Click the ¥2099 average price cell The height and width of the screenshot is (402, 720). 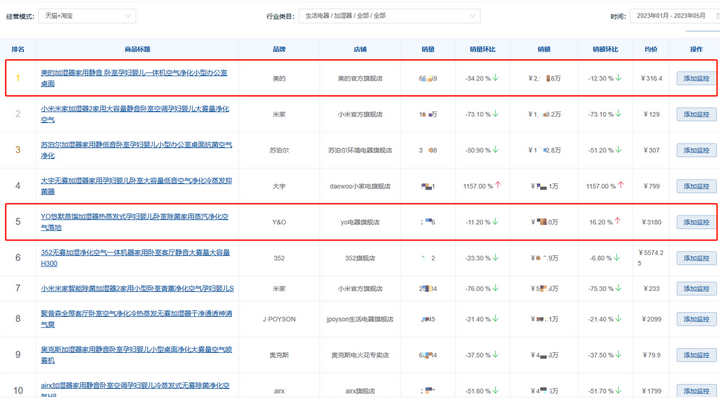[x=651, y=319]
